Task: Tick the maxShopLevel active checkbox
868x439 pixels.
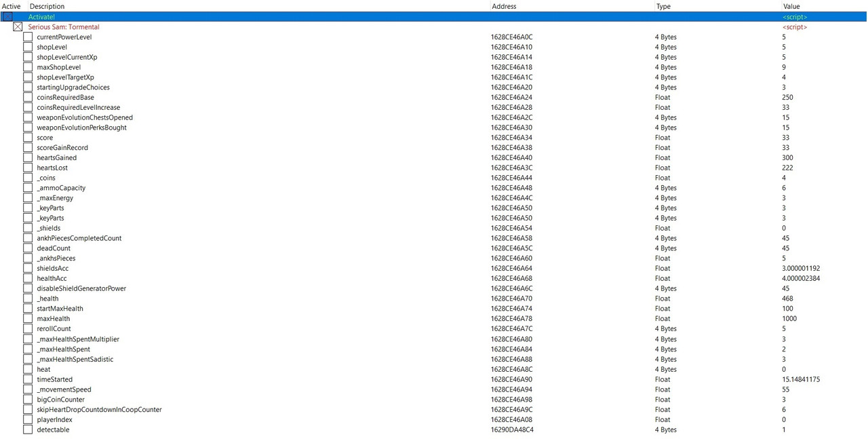Action: click(x=28, y=67)
